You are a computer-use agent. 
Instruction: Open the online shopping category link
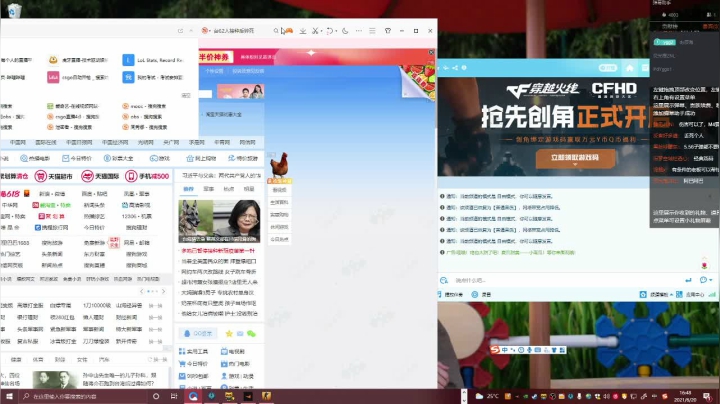click(201, 158)
